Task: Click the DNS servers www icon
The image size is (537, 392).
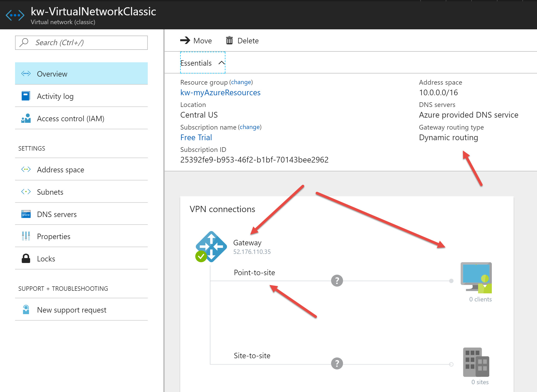Action: [26, 214]
